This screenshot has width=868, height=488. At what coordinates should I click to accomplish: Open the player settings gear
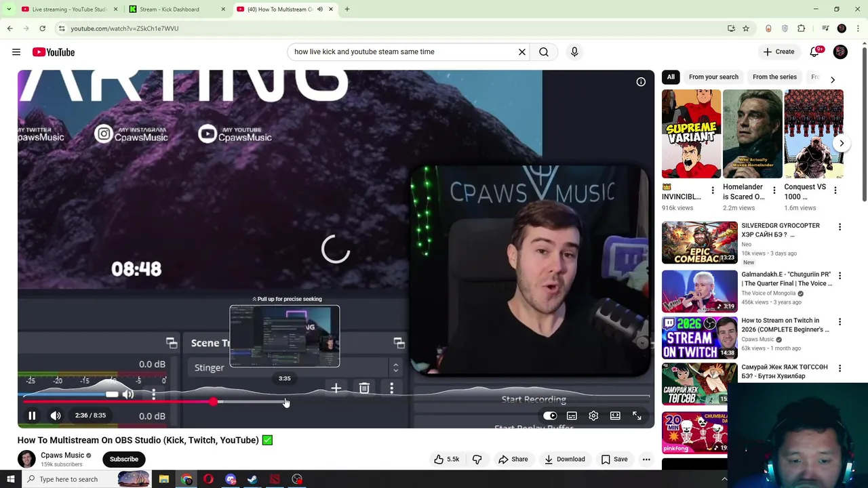(593, 415)
